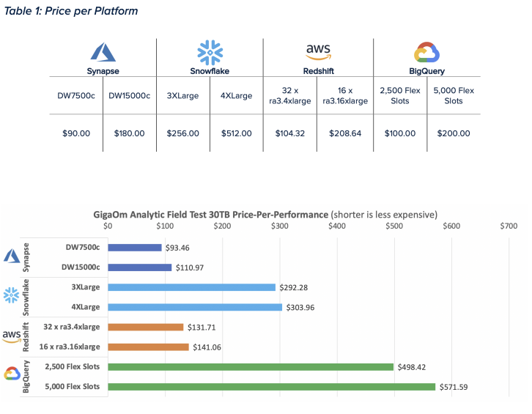This screenshot has width=532, height=414.
Task: Click the '$256.00' price cell
Action: click(182, 133)
